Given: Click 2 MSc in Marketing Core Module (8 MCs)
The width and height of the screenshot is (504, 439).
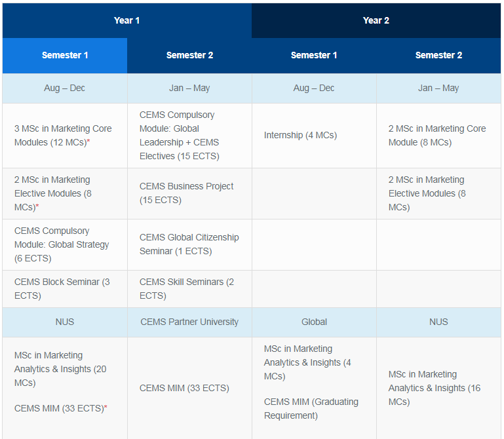Looking at the screenshot, I should point(438,135).
